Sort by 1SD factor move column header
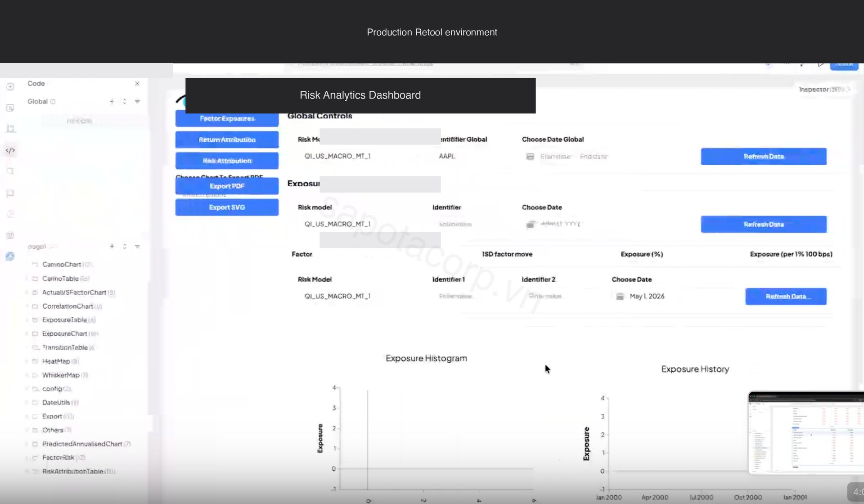Screen dimensions: 864x504 click(x=507, y=254)
